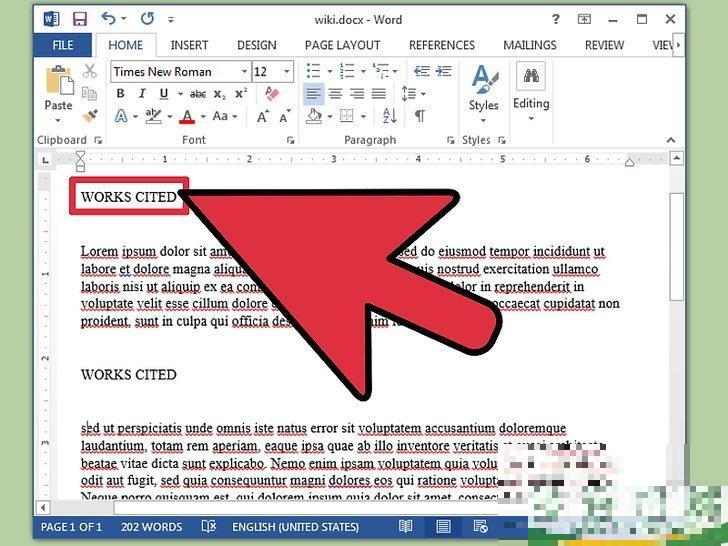Click the Borders icon
This screenshot has width=728, height=546.
tap(346, 116)
